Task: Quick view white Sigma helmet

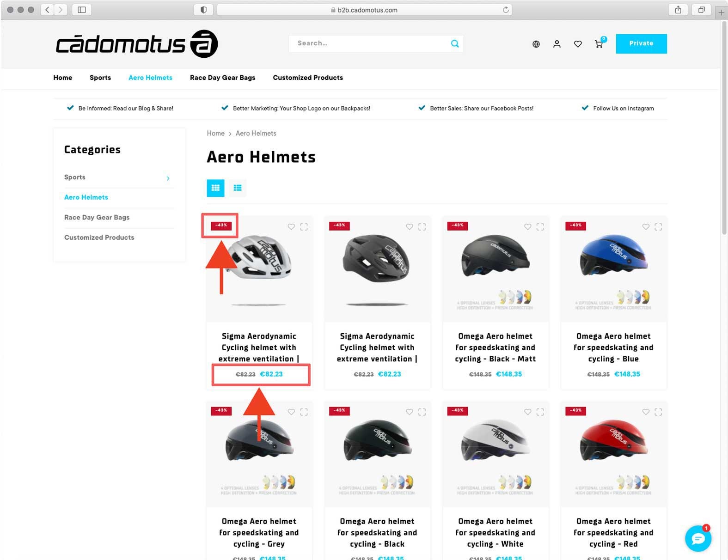Action: pos(304,227)
